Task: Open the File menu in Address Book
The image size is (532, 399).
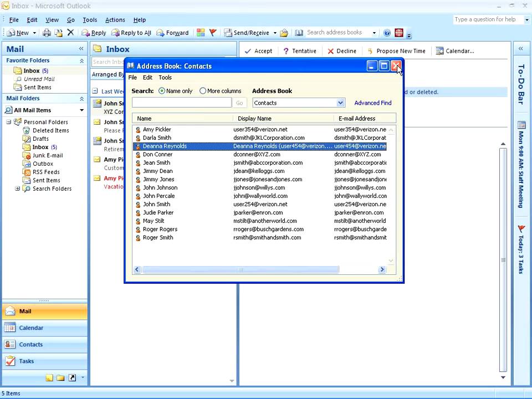Action: (132, 78)
